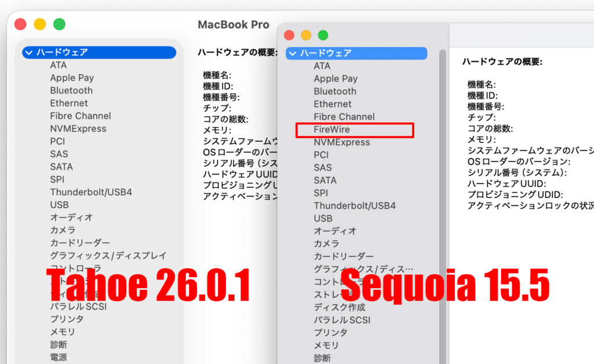Select ディスク作成 in the right sidebar

tap(339, 307)
